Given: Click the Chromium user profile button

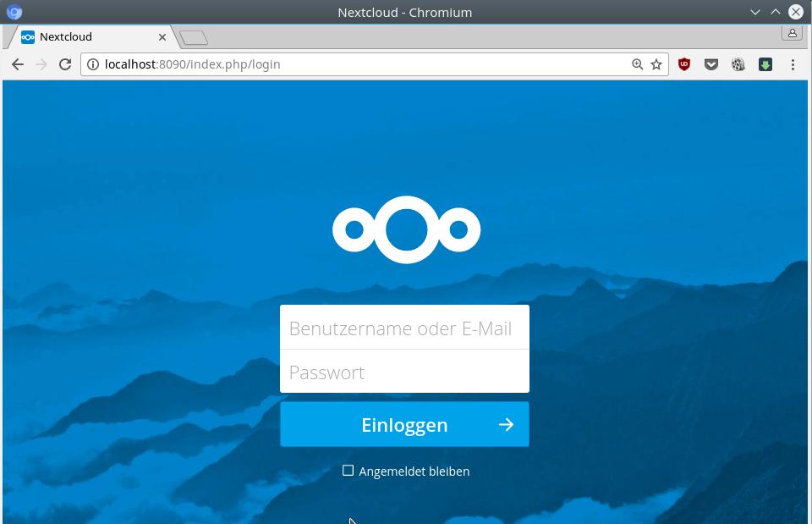Looking at the screenshot, I should (793, 33).
